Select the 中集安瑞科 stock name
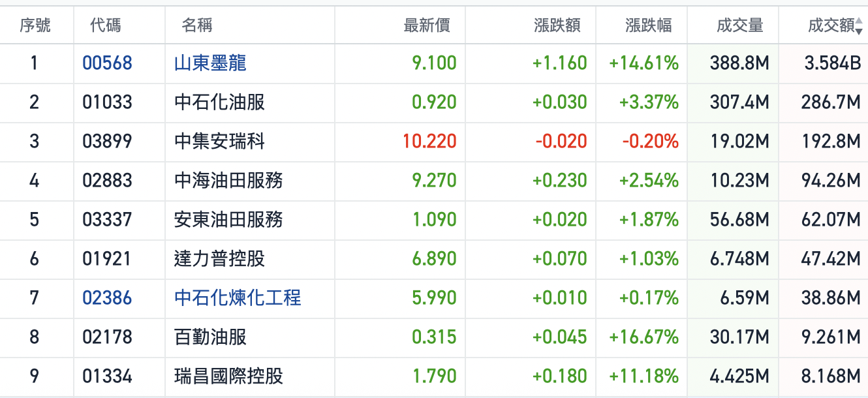This screenshot has width=868, height=398. (x=219, y=142)
